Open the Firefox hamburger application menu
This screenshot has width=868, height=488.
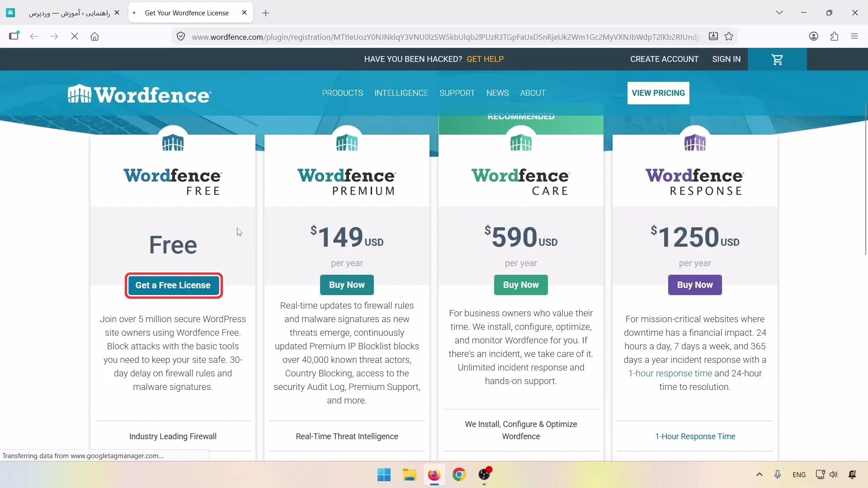point(854,37)
